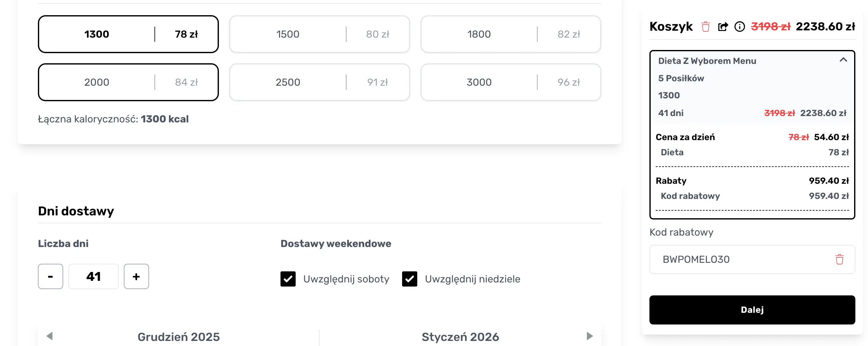Select the 1500 kcal option

[319, 34]
